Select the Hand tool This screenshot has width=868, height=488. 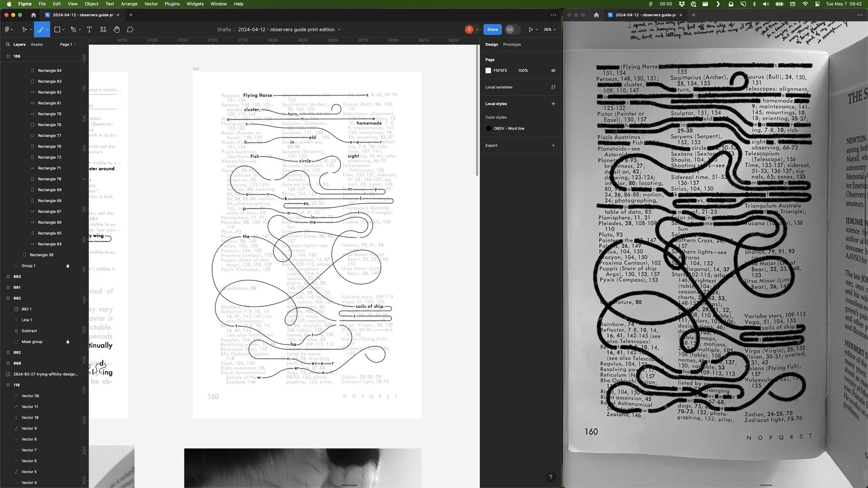[117, 29]
